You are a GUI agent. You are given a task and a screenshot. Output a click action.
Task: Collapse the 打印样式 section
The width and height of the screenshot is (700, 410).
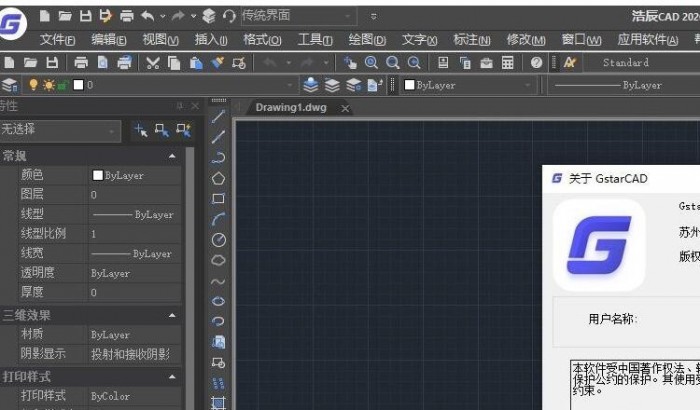(172, 377)
